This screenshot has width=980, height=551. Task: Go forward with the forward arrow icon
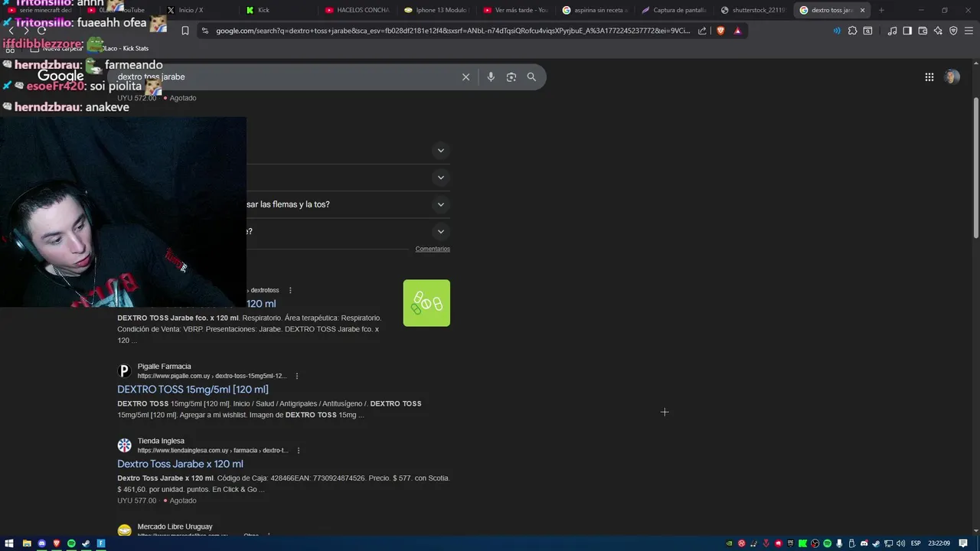pos(25,31)
